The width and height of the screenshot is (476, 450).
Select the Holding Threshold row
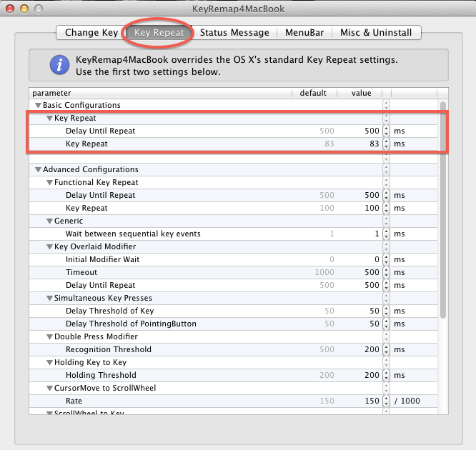coord(233,375)
